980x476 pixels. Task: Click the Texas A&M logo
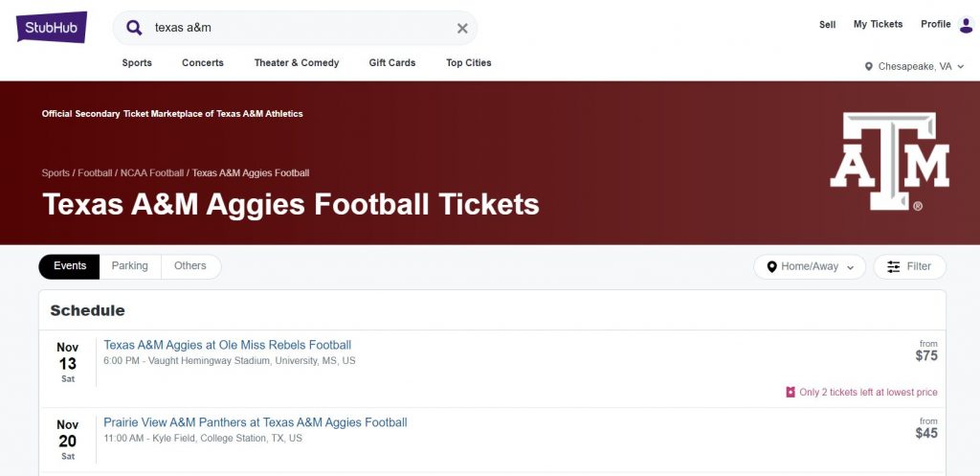coord(889,161)
